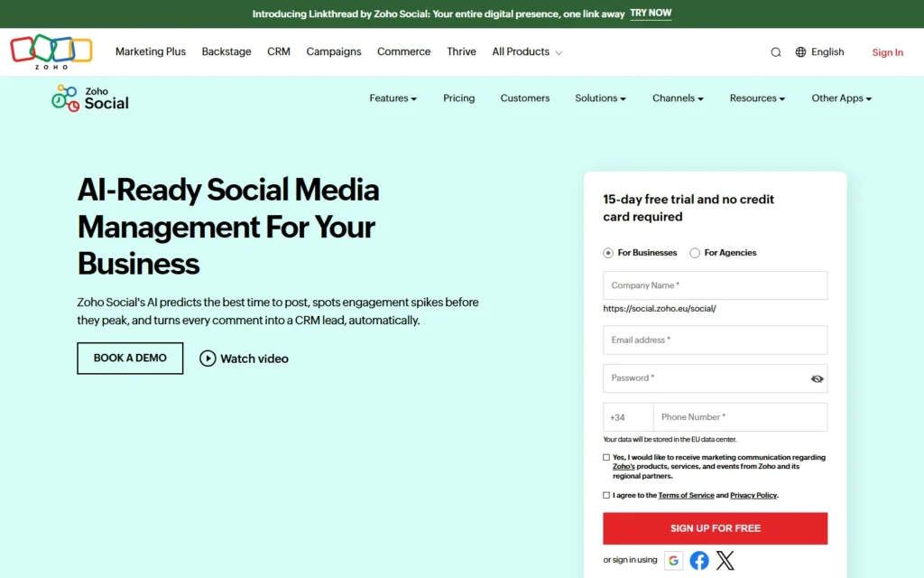Screen dimensions: 924x578
Task: Focus the Company Name field
Action: click(715, 285)
